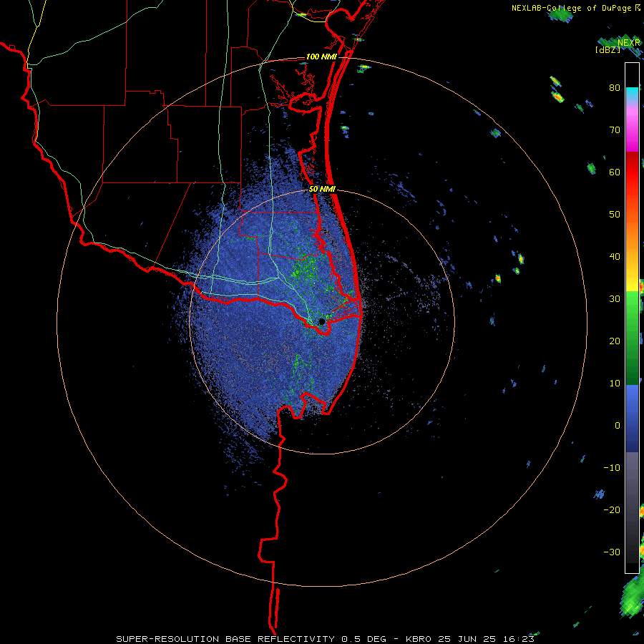Click the 50 value on the dBZ scale
This screenshot has width=644, height=644.
(615, 215)
